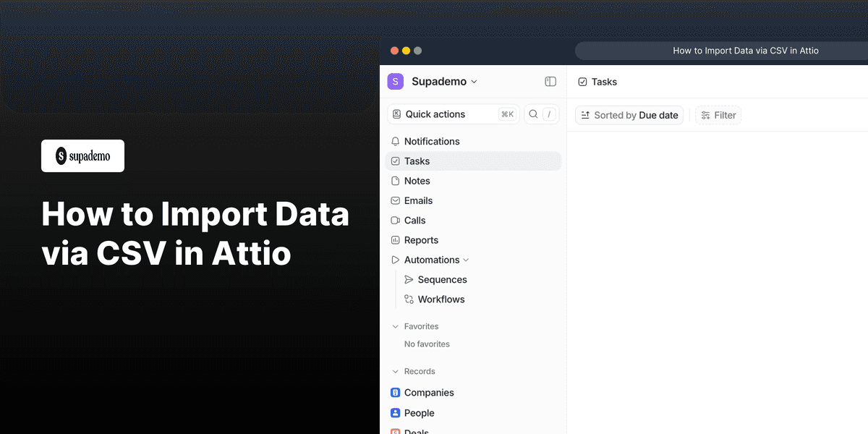
Task: Select the Notes section icon
Action: pos(396,180)
